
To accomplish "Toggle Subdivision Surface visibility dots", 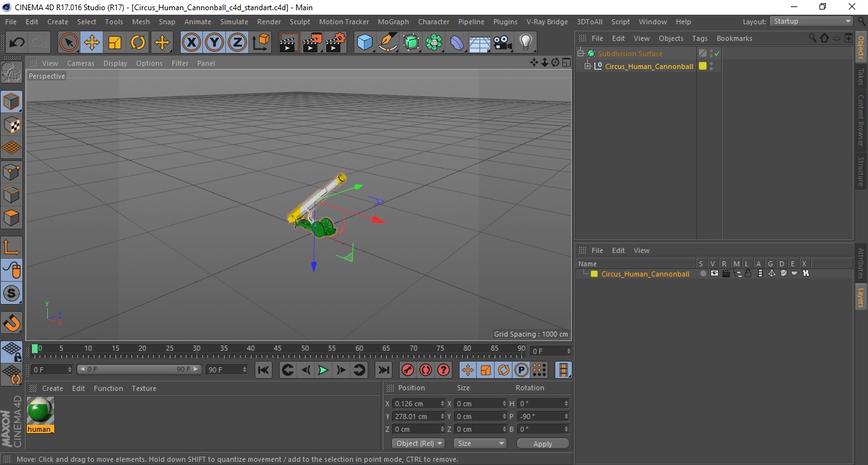I will coord(711,54).
